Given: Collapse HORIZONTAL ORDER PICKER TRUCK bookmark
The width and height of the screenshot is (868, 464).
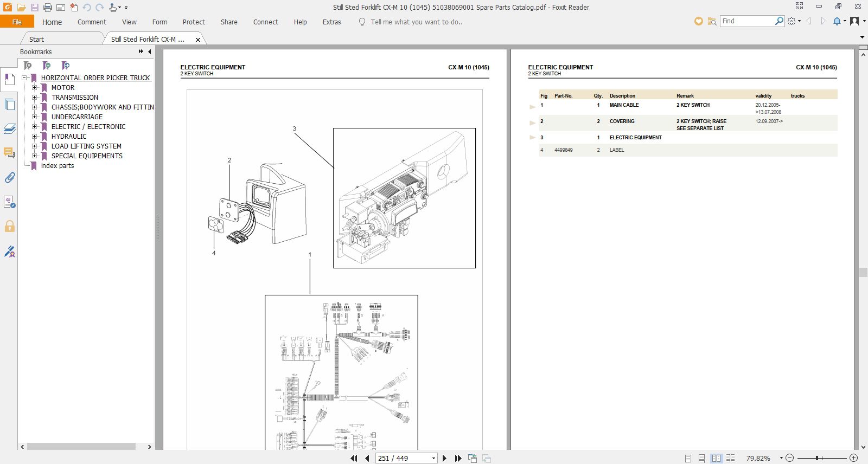Looking at the screenshot, I should (x=24, y=78).
